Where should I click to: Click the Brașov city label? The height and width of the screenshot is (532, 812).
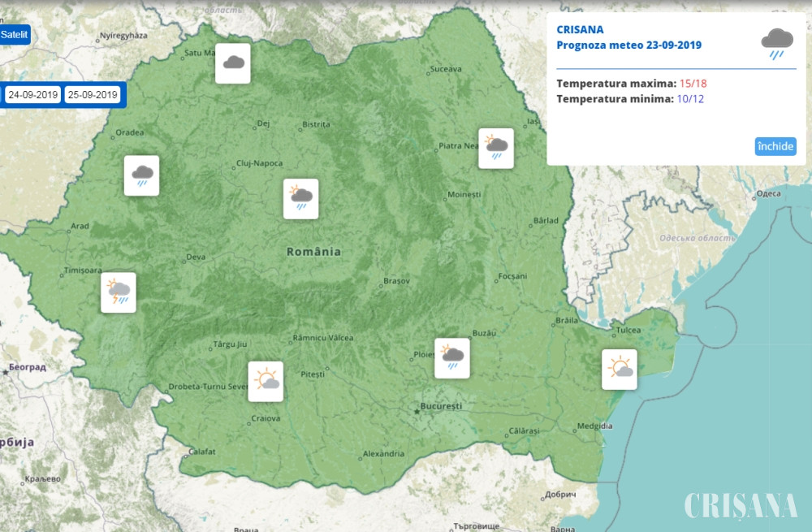coord(396,282)
